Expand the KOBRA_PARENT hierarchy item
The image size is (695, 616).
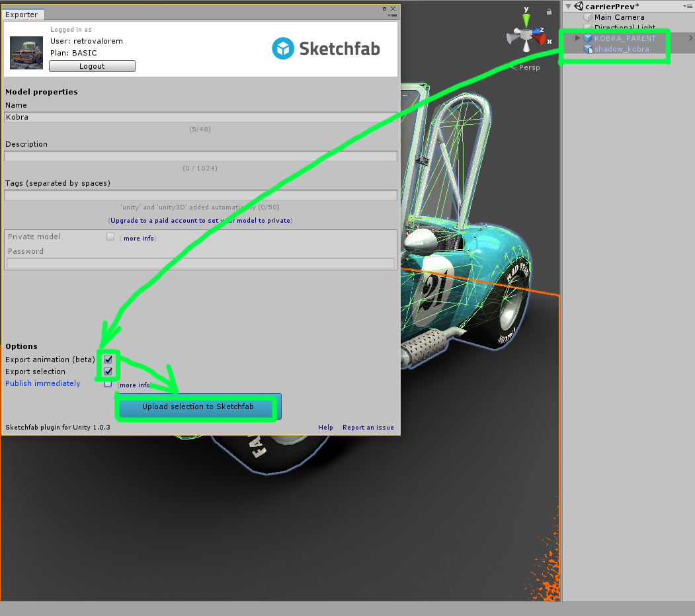pyautogui.click(x=577, y=38)
